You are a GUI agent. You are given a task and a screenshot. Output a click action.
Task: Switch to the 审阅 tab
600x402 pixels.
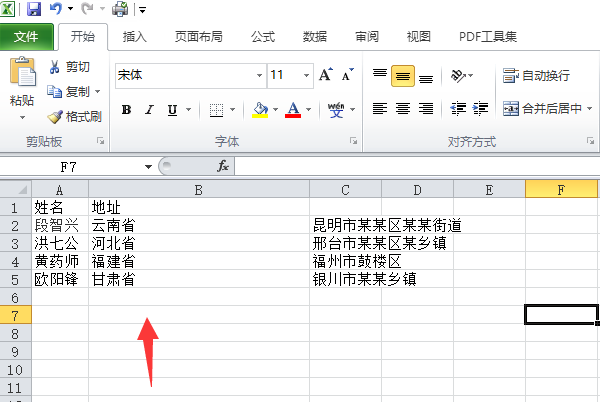367,37
